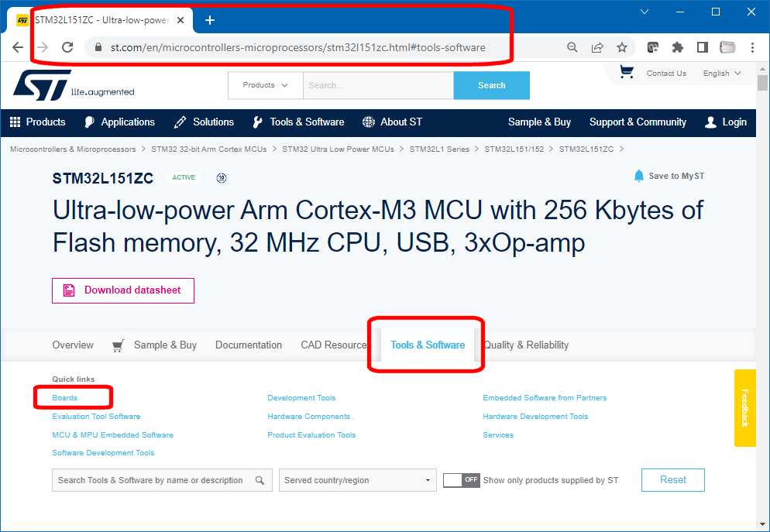Open the zoom magnifier in address bar
This screenshot has height=532, width=770.
(x=572, y=47)
